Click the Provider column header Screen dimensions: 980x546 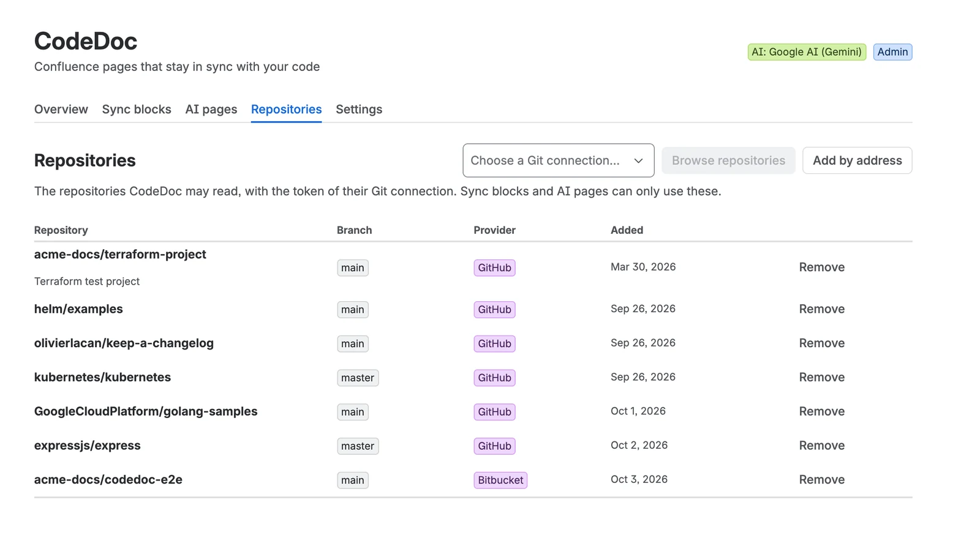tap(494, 230)
